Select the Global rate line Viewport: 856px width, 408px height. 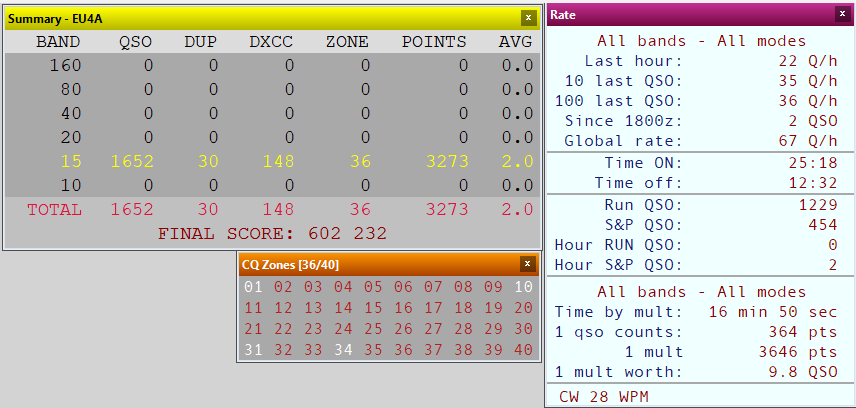[x=700, y=140]
